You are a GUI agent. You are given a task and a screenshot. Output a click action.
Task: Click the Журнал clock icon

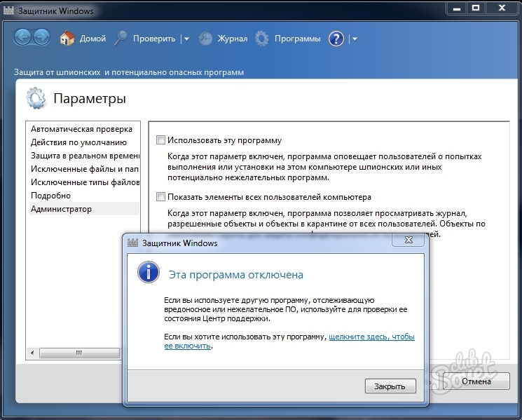pos(205,39)
